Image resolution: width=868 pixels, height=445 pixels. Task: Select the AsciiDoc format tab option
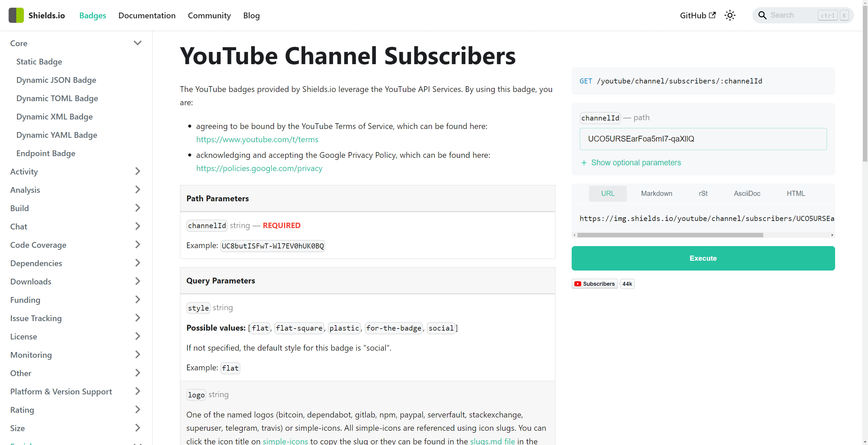pyautogui.click(x=746, y=193)
